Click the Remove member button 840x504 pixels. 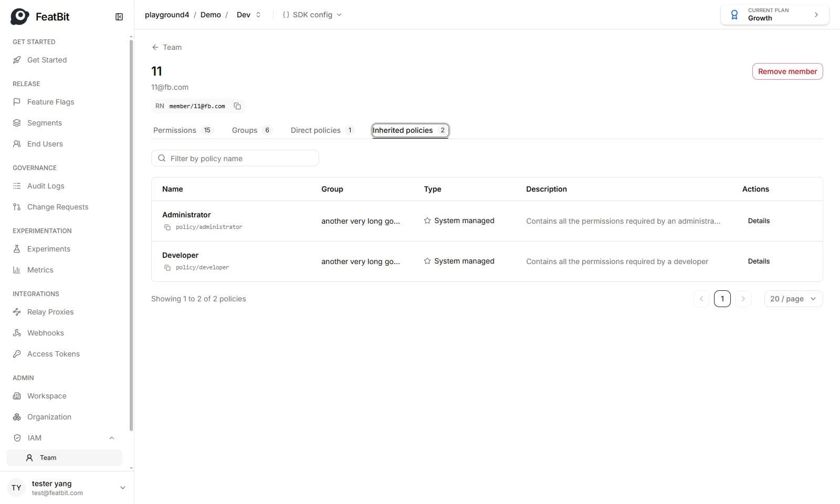(x=787, y=71)
